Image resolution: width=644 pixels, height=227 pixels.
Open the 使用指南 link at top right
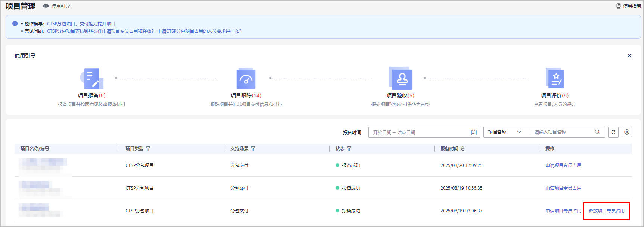click(629, 6)
